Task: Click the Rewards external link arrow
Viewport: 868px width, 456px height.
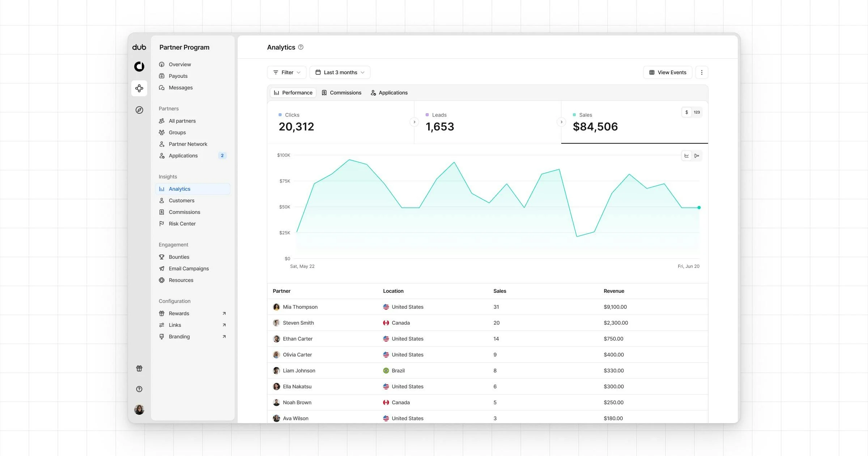Action: click(224, 313)
